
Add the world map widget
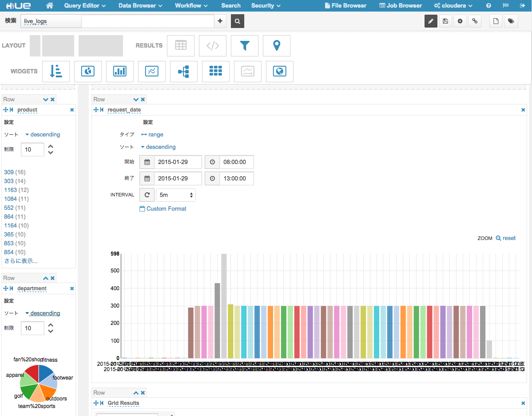(280, 71)
